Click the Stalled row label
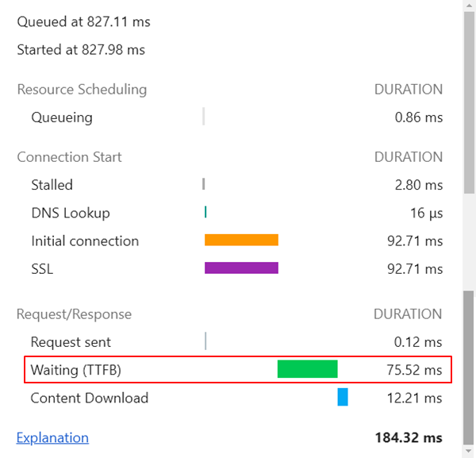The height and width of the screenshot is (458, 476). tap(52, 185)
